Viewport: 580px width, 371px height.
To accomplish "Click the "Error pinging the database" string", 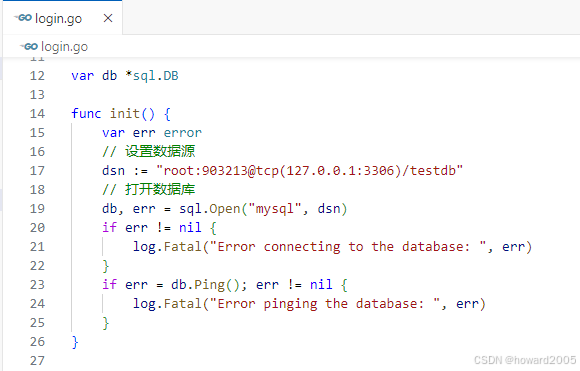I will pos(325,304).
